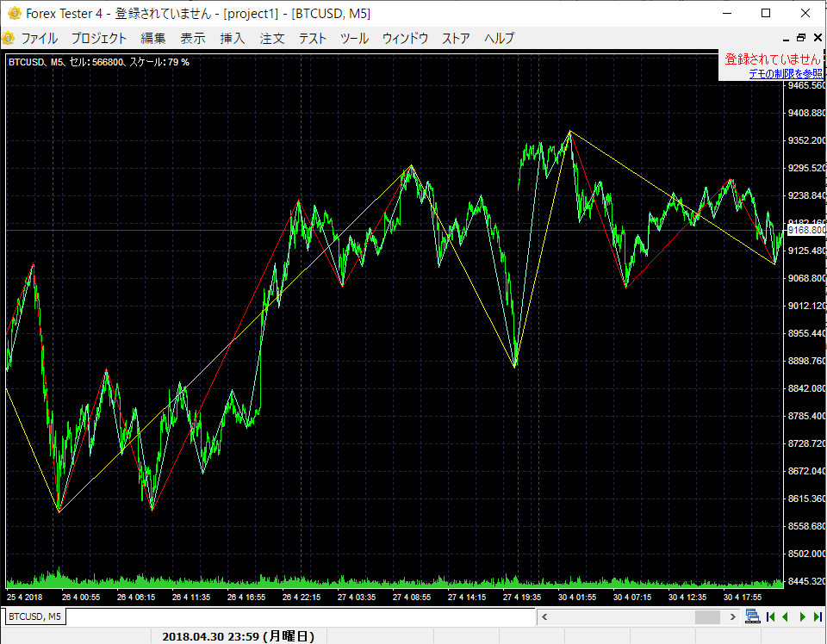This screenshot has height=644, width=827.
Task: Select the BTCUSD, M5 chart tab
Action: point(34,616)
